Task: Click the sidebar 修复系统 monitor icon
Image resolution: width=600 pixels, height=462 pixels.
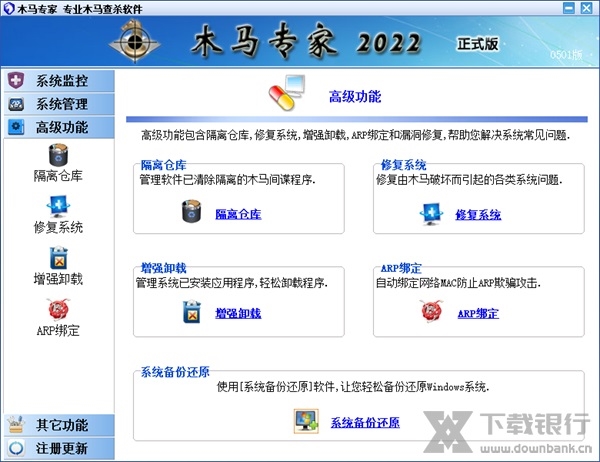Action: point(58,206)
